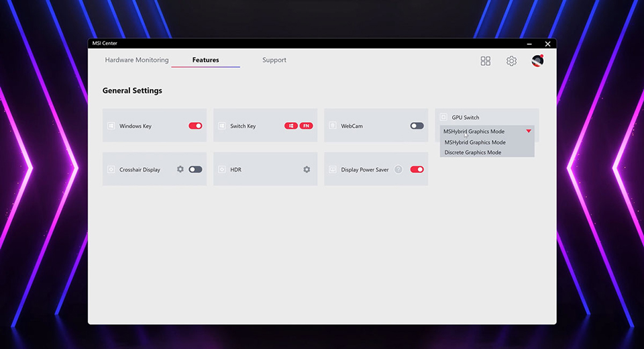Click the Windows logo switch key button

291,126
